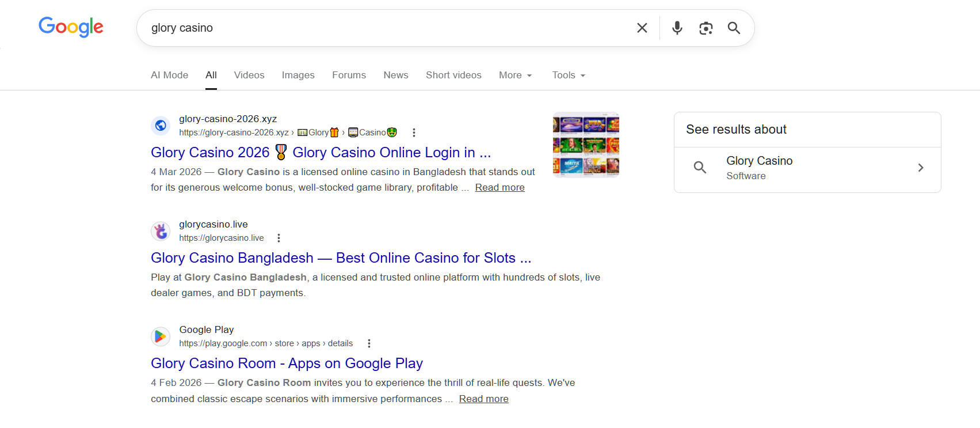Click the Google Play favicon
This screenshot has width=980, height=428.
(x=161, y=336)
